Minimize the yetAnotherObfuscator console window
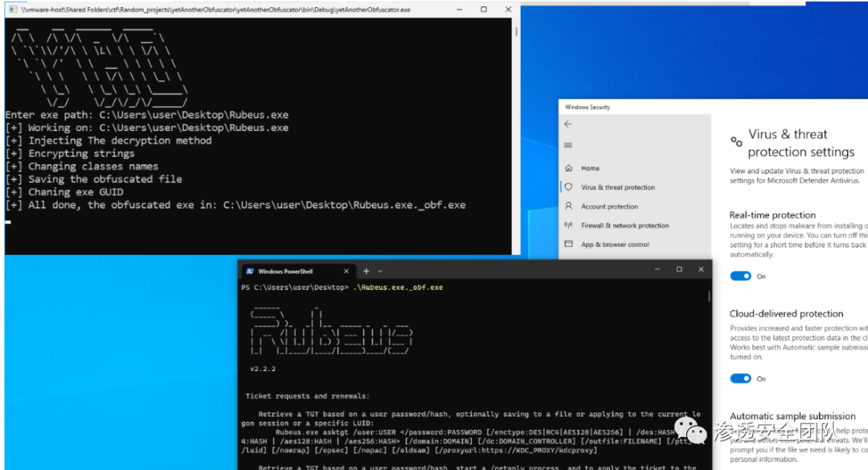Image resolution: width=868 pixels, height=470 pixels. pos(460,10)
